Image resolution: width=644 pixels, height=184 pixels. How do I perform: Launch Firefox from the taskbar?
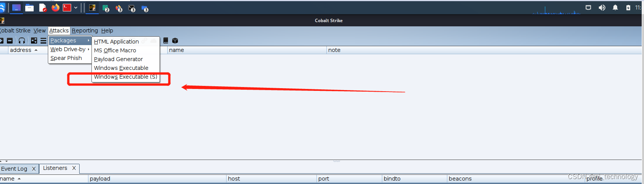(x=55, y=8)
